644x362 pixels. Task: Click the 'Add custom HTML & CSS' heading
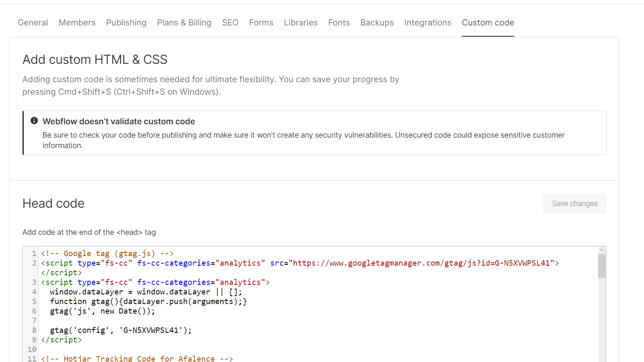click(x=95, y=60)
